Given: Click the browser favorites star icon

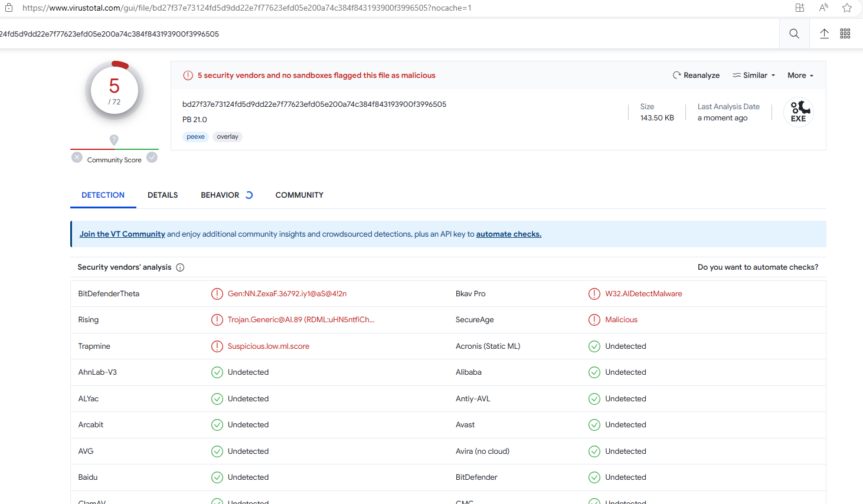Looking at the screenshot, I should [847, 8].
